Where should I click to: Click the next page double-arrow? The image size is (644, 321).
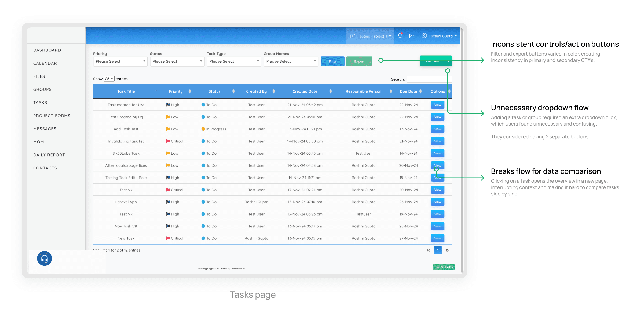click(447, 250)
